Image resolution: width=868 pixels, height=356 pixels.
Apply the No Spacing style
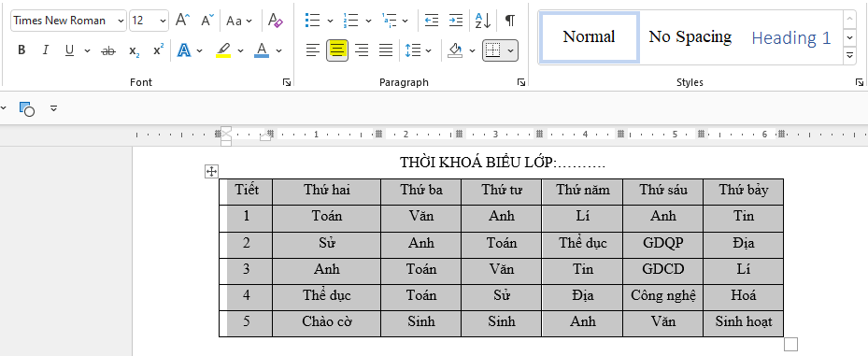[690, 37]
